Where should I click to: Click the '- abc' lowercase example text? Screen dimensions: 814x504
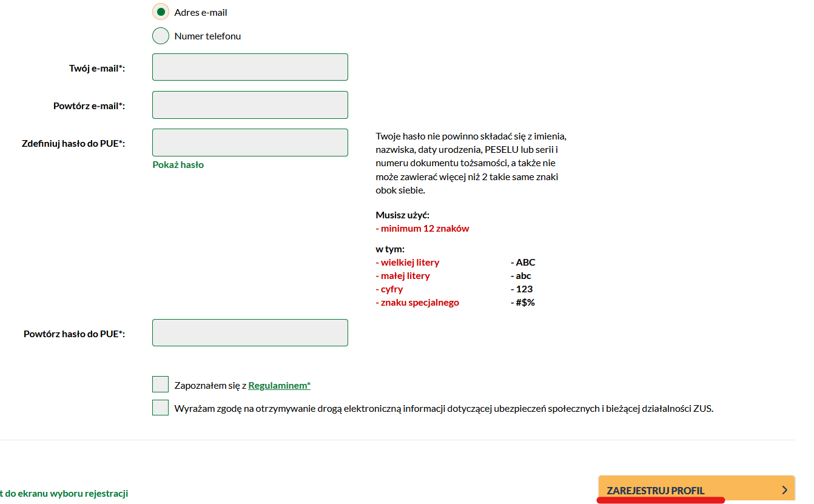coord(521,276)
